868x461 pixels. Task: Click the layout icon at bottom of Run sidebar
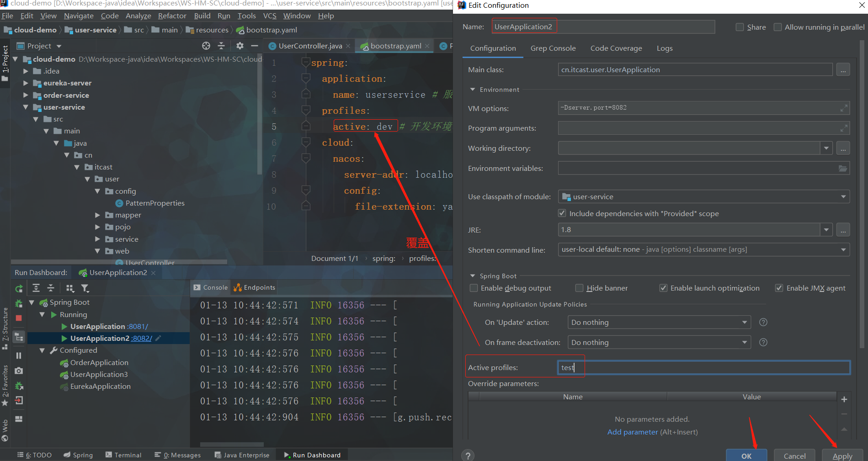click(x=19, y=419)
